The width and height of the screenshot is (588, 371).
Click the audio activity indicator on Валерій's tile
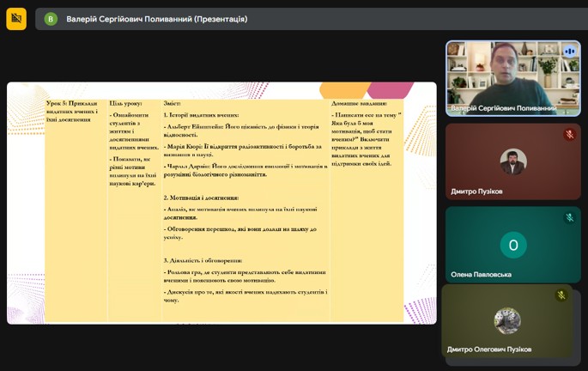(569, 52)
